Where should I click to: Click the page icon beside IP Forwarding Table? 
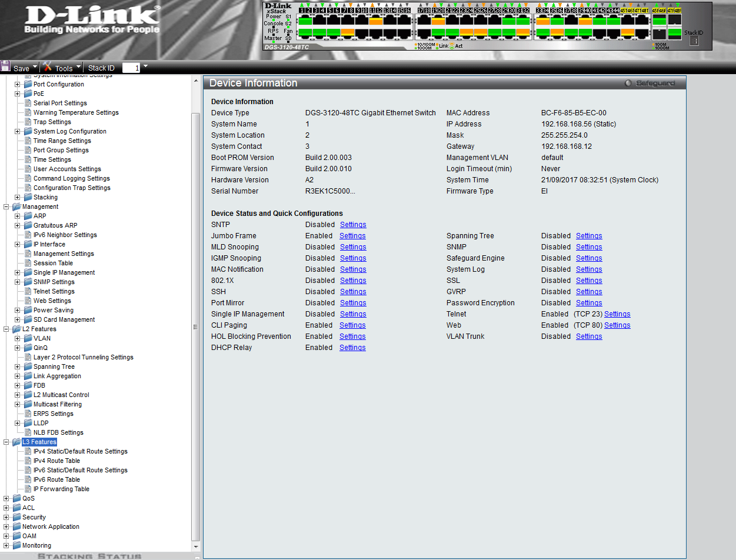pos(28,489)
